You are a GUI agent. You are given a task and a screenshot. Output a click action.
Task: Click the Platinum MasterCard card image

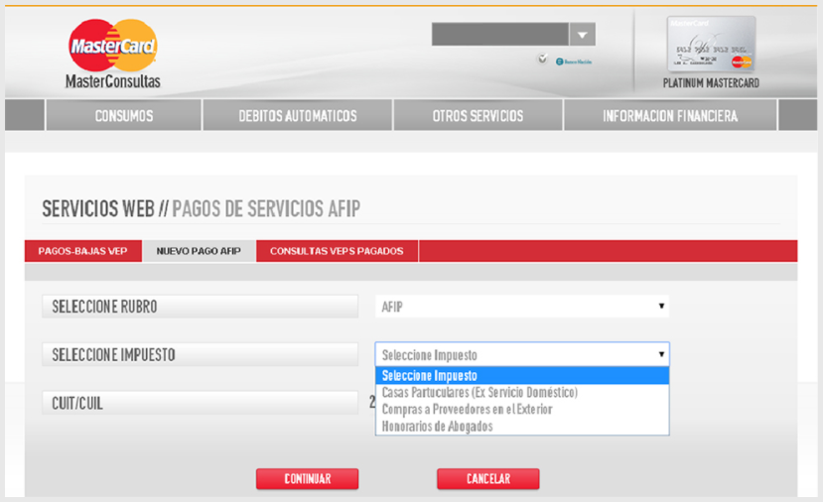[711, 45]
